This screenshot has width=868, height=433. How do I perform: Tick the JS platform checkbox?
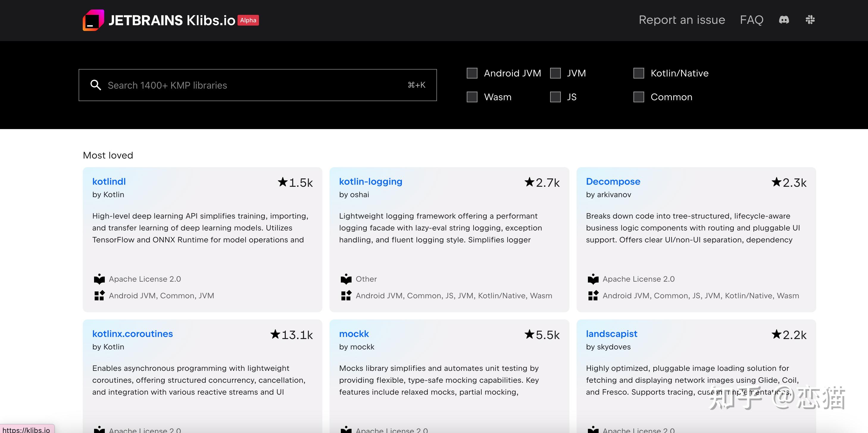pyautogui.click(x=555, y=97)
